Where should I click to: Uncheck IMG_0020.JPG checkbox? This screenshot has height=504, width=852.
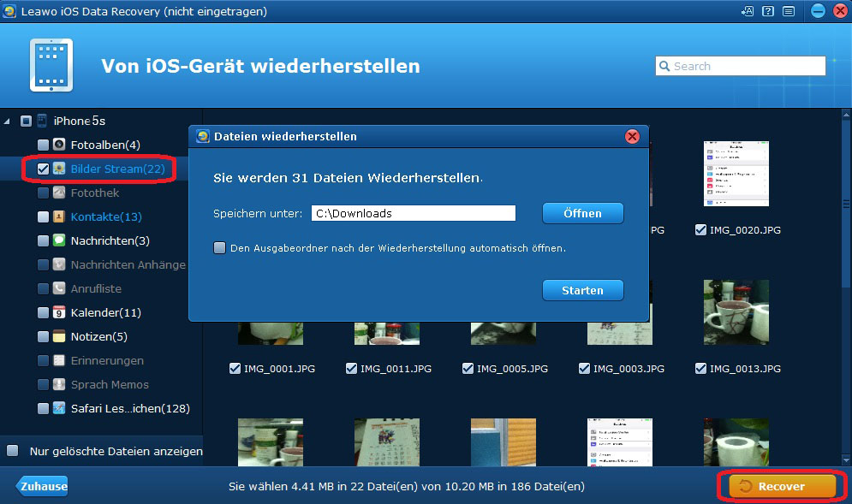(x=700, y=229)
